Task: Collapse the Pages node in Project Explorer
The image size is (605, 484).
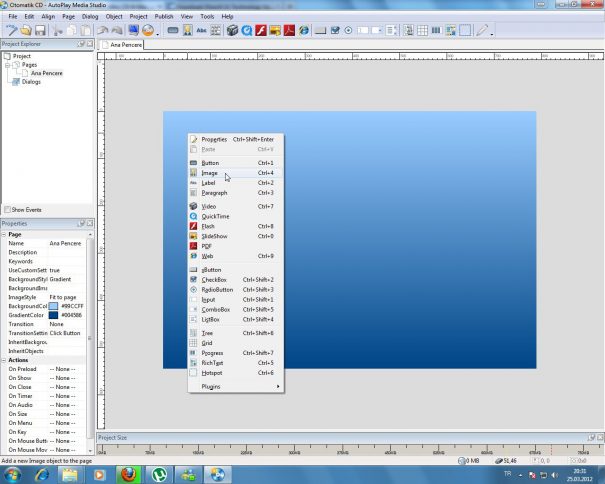Action: [7, 65]
